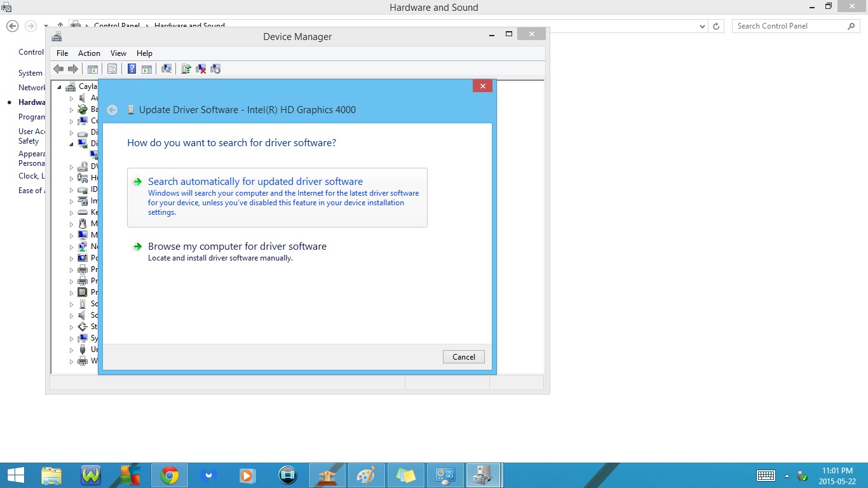Open the Help menu in Device Manager
The width and height of the screenshot is (868, 488).
(x=144, y=53)
